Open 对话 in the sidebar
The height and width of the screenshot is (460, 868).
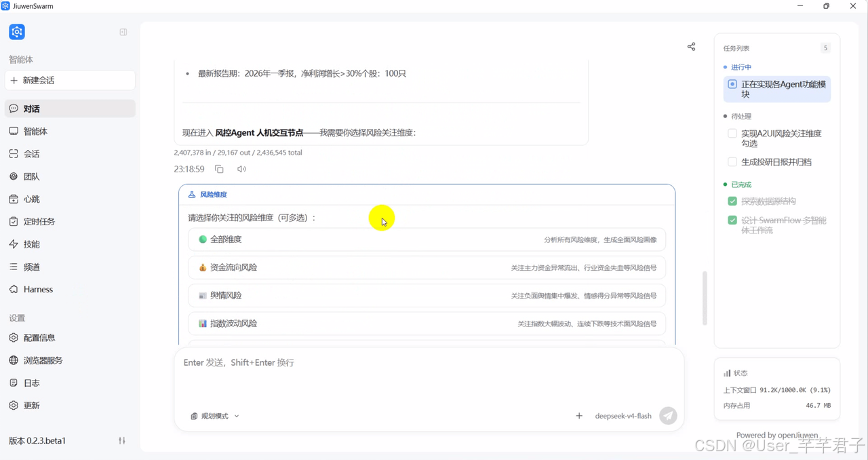pos(70,109)
